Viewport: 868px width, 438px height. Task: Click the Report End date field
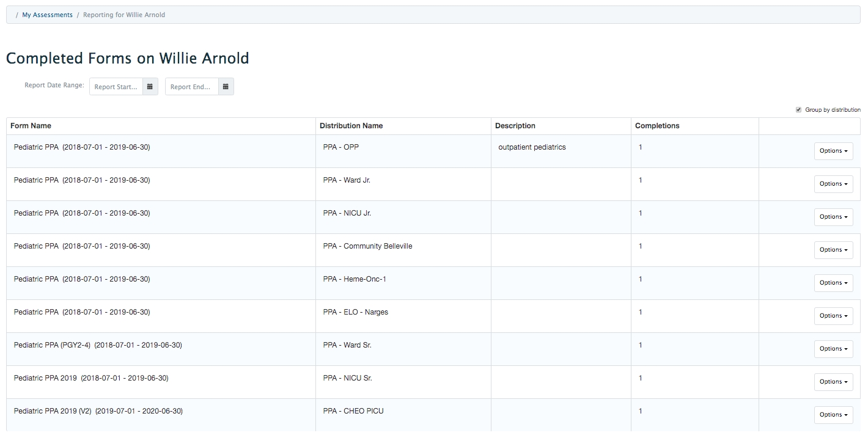(x=192, y=87)
